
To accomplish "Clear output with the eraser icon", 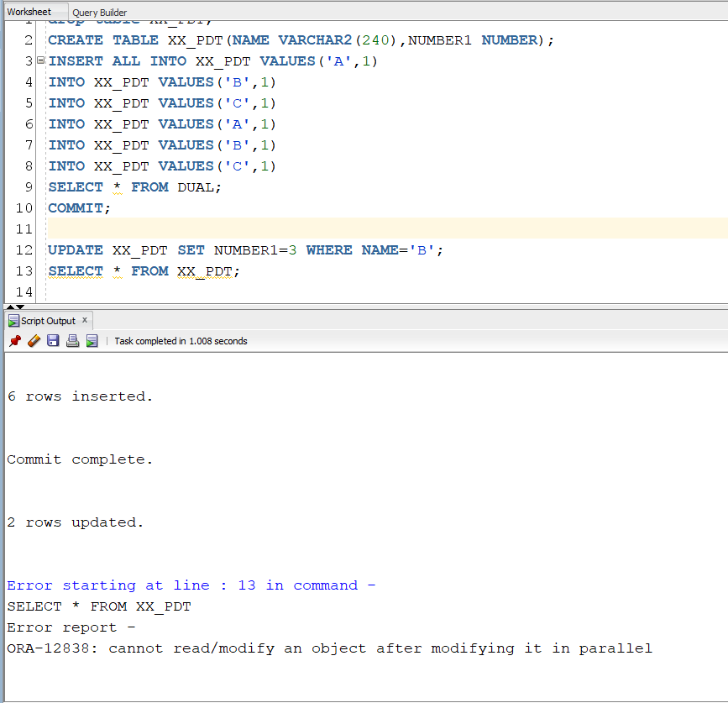I will pyautogui.click(x=34, y=341).
